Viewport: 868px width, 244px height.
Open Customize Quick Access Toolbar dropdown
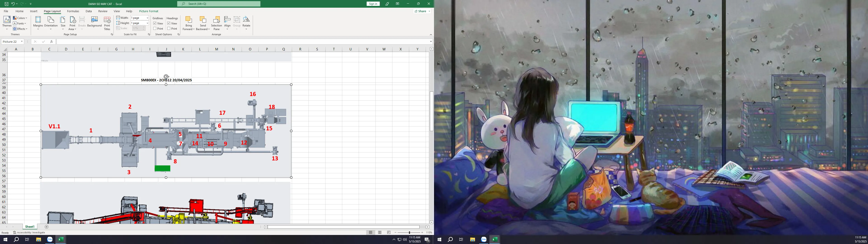(31, 4)
